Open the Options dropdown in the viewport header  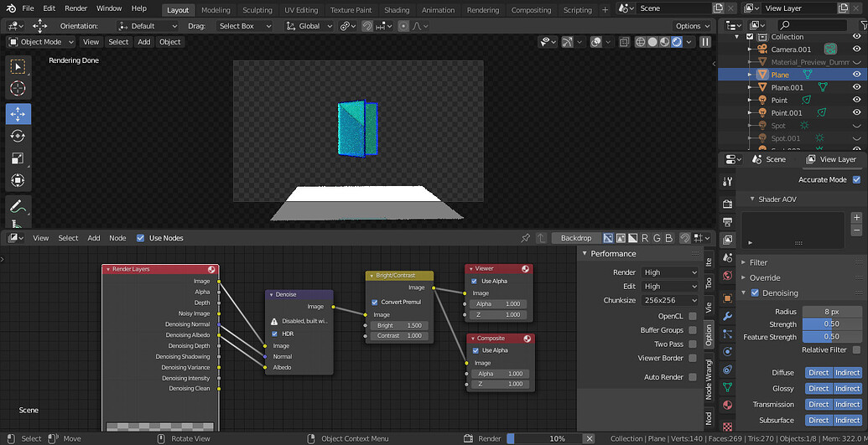[693, 26]
